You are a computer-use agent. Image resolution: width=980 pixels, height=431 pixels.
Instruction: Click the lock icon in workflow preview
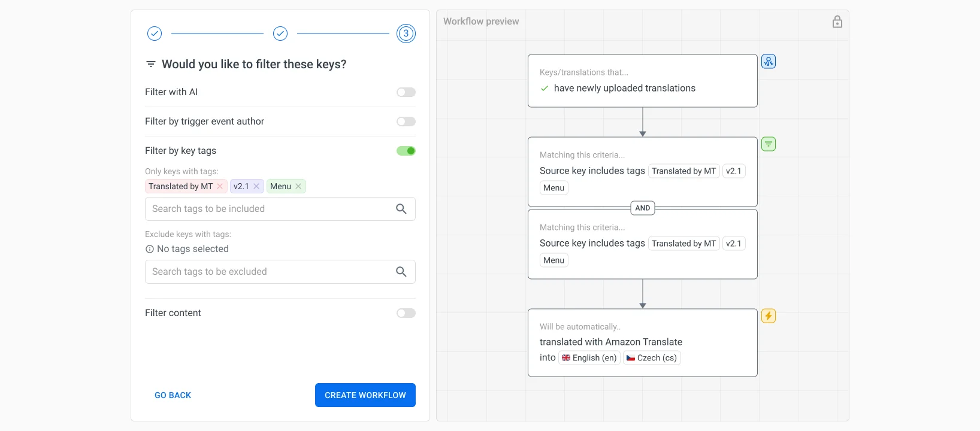[837, 22]
